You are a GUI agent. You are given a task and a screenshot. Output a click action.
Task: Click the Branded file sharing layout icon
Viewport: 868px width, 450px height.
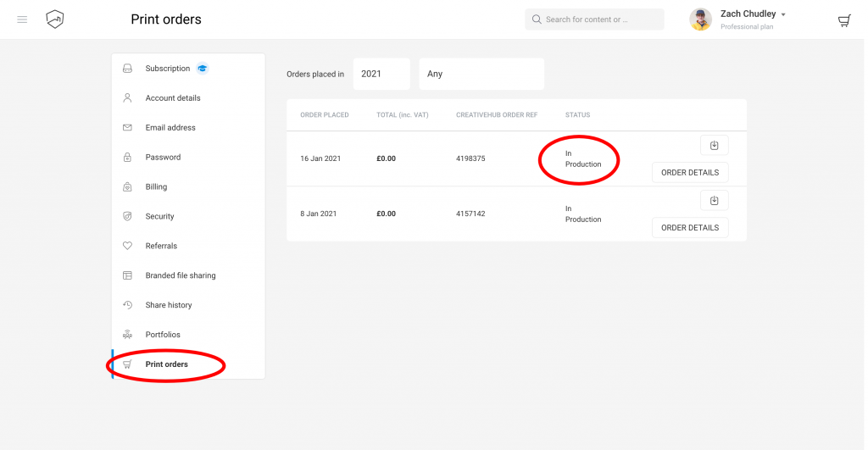click(x=127, y=275)
